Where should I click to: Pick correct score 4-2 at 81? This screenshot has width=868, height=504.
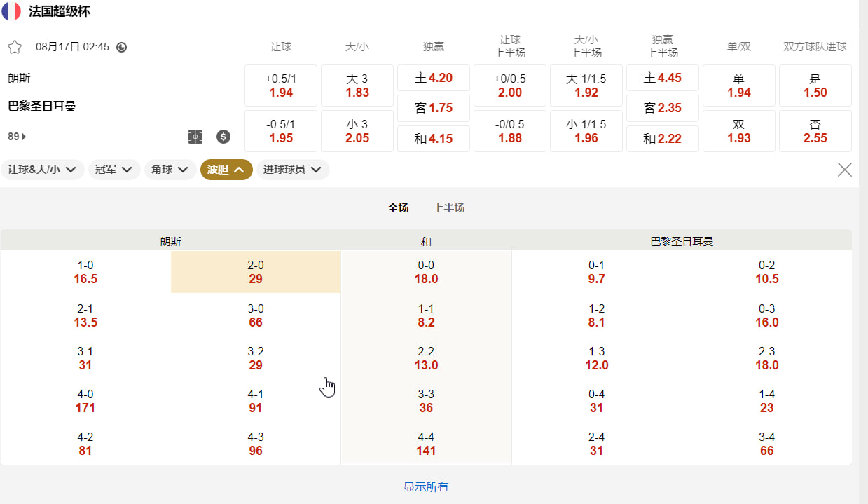click(85, 444)
